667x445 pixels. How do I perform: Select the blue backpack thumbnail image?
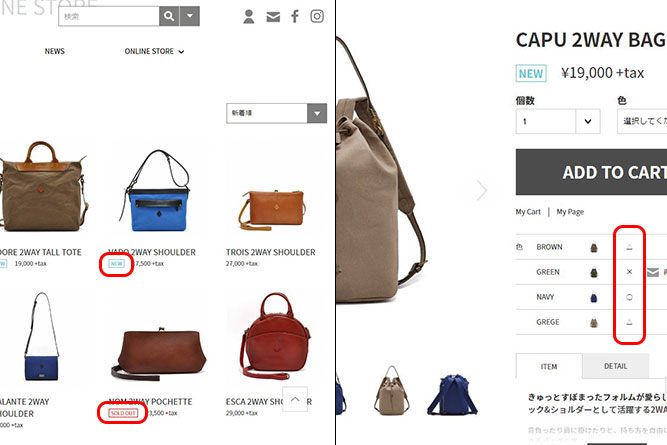point(452,394)
